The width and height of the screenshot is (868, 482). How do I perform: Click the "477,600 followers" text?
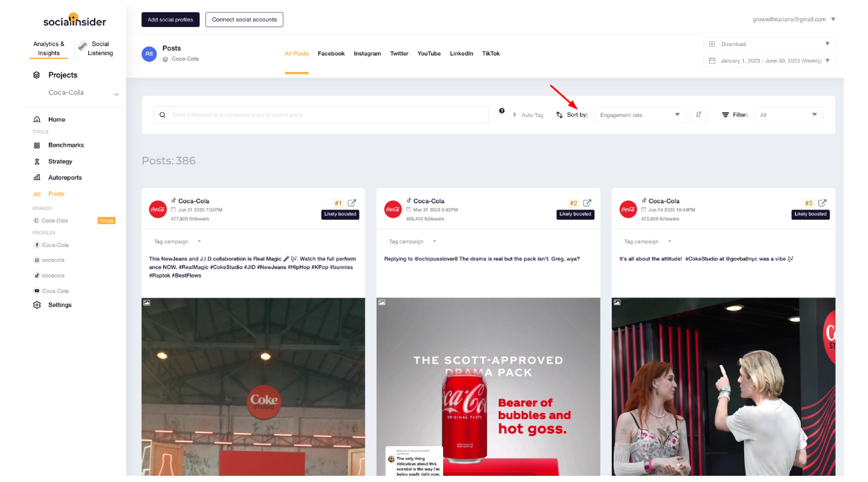click(189, 219)
